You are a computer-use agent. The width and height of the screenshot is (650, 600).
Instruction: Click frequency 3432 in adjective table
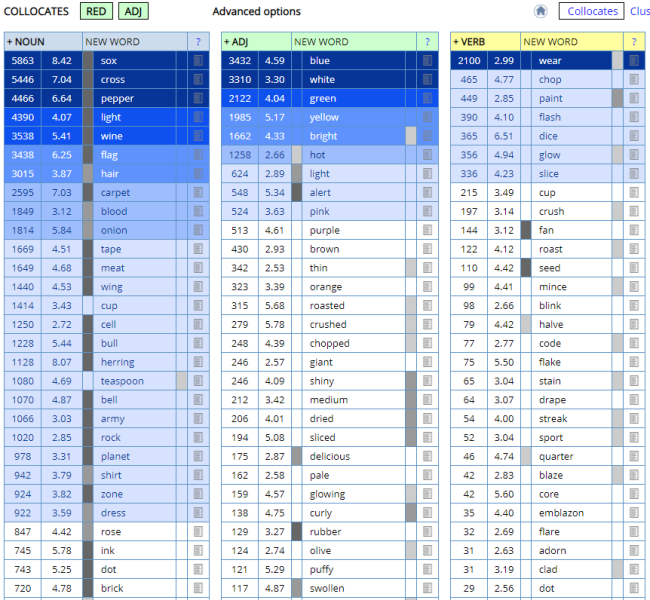240,61
